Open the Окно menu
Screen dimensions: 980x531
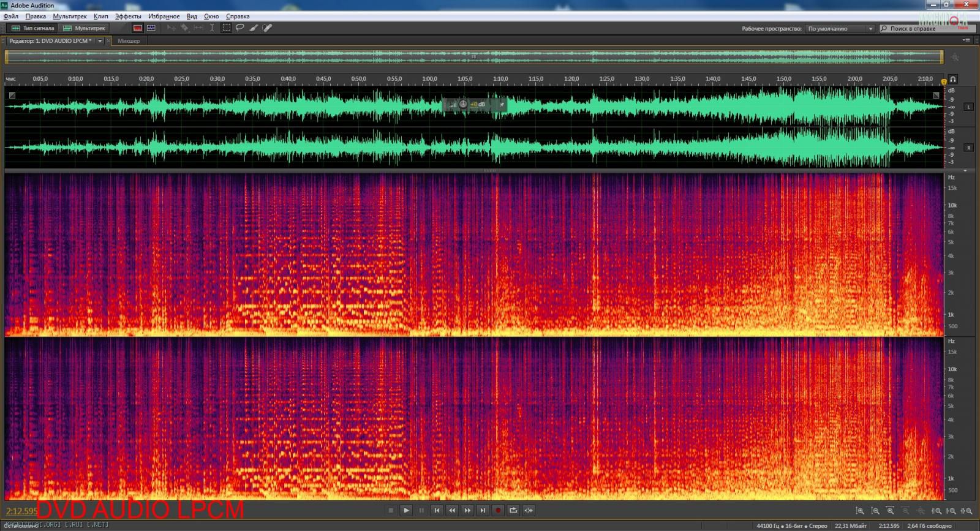(211, 17)
